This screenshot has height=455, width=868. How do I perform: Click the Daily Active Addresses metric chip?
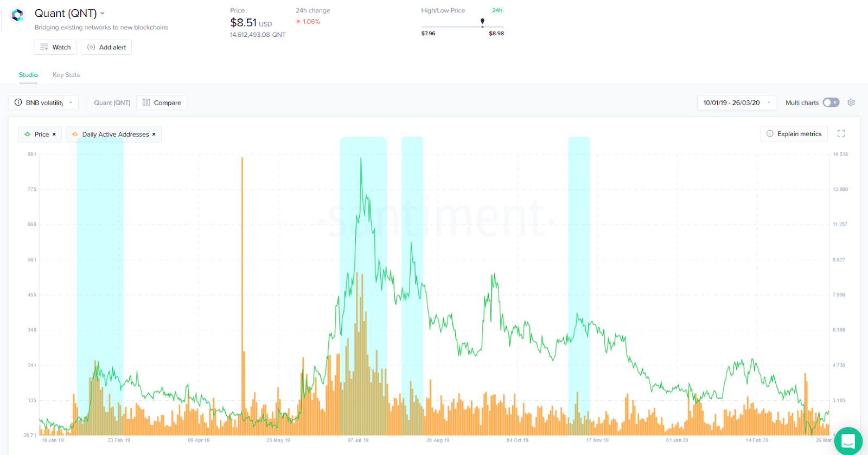(114, 134)
